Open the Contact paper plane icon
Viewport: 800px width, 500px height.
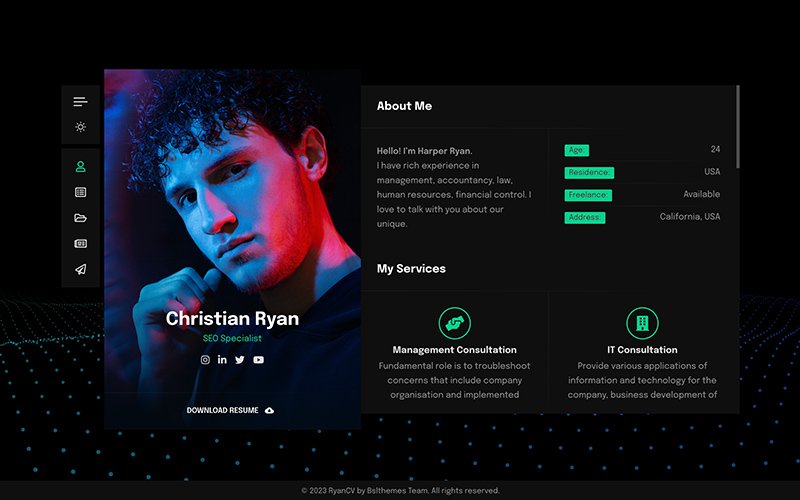[x=80, y=269]
